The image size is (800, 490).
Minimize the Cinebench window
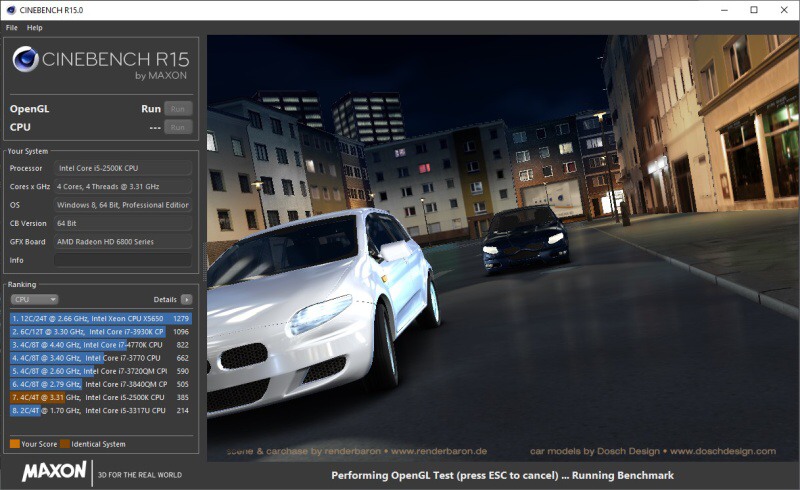[x=724, y=10]
